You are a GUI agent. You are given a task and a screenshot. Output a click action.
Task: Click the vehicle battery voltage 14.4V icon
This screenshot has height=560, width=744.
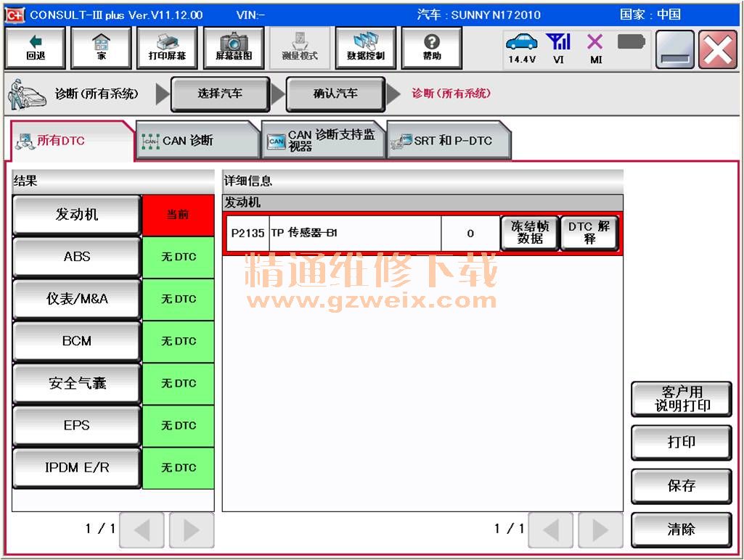coord(521,48)
